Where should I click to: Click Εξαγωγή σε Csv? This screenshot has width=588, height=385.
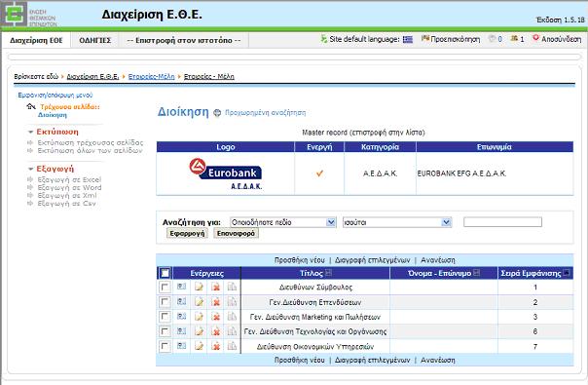(x=67, y=203)
